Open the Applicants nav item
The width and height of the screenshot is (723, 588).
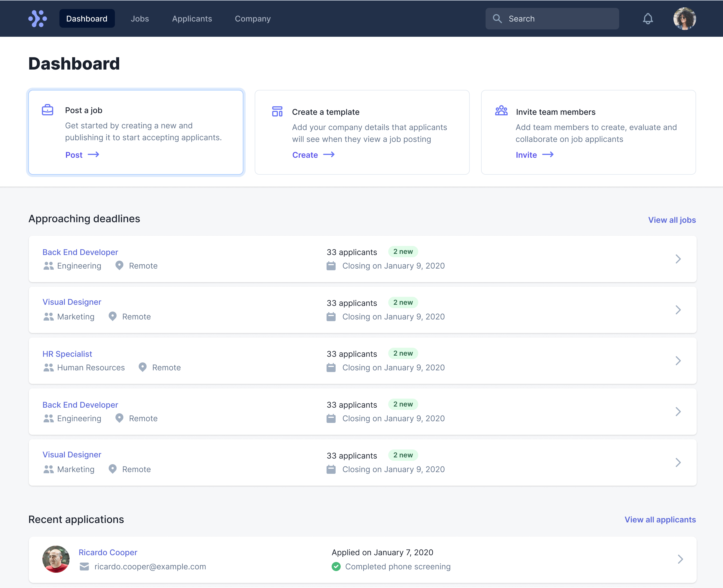192,19
